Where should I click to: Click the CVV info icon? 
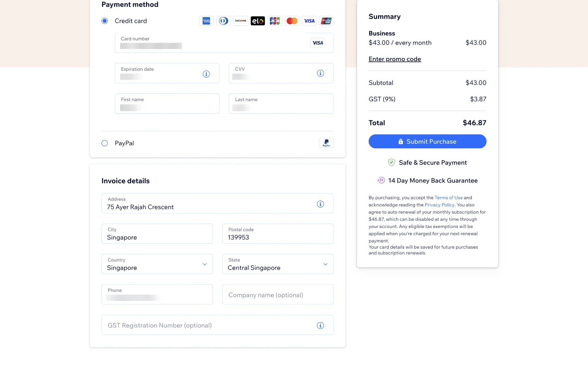320,73
